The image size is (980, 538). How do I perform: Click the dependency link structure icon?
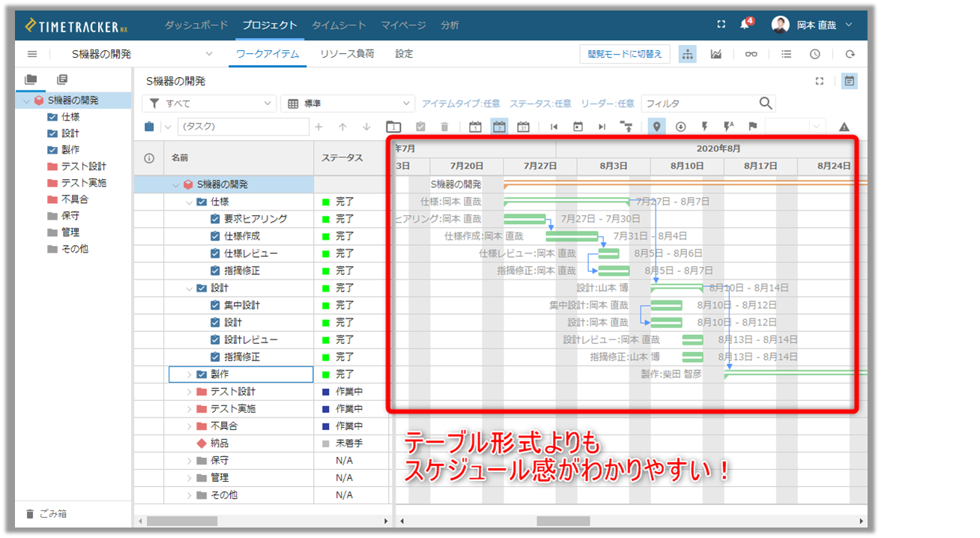[x=626, y=127]
